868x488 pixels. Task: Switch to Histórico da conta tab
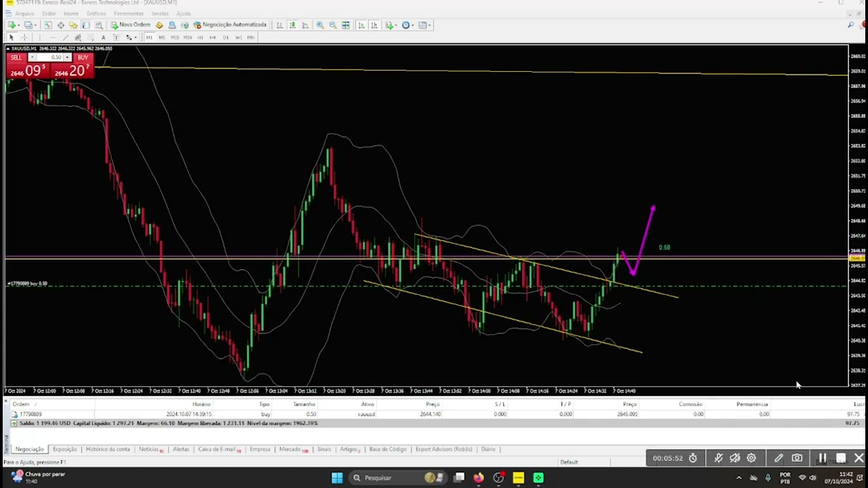108,449
